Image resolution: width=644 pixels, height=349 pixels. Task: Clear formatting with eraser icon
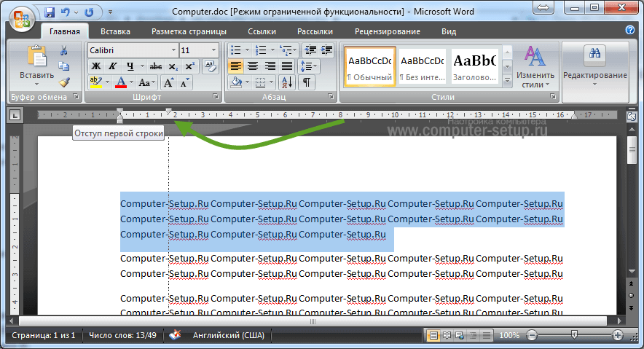point(211,66)
